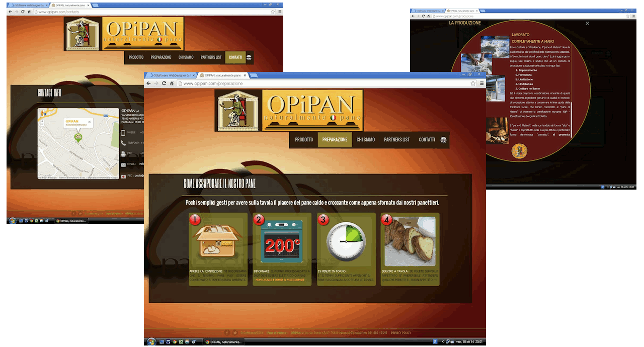
Task: Go back in the contacts browser window
Action: tap(10, 12)
